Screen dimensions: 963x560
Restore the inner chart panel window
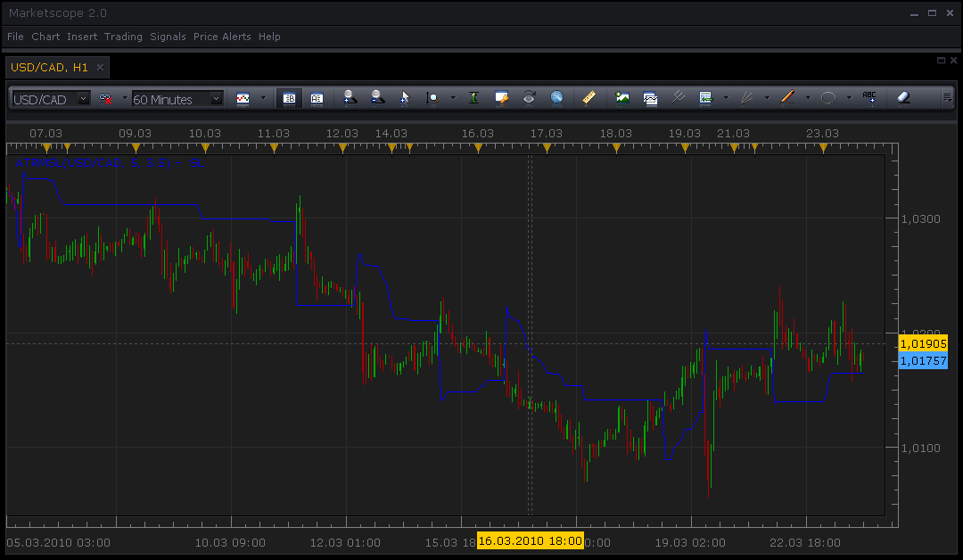click(941, 60)
